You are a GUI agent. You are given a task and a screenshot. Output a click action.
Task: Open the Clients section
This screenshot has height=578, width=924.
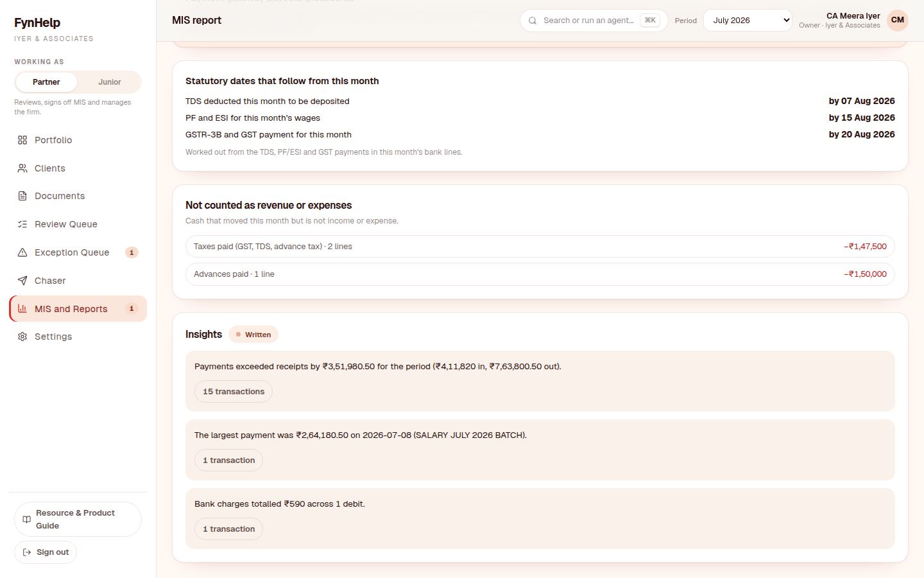(x=78, y=168)
